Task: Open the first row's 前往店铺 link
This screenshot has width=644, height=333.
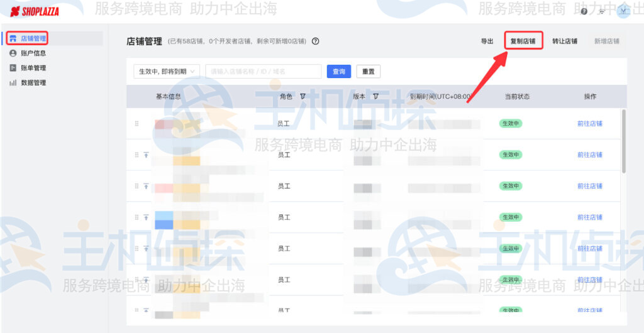Action: tap(589, 124)
